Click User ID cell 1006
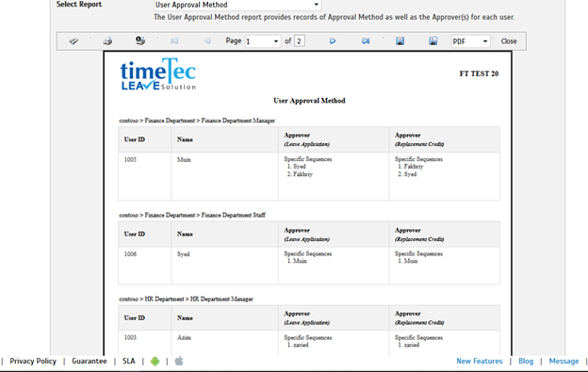Image resolution: width=588 pixels, height=372 pixels. pyautogui.click(x=130, y=254)
